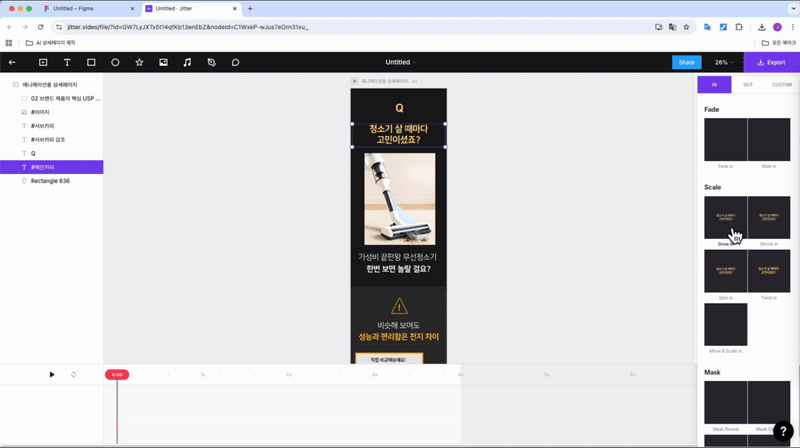Switch to the CUSTOM animation tab

pyautogui.click(x=781, y=85)
